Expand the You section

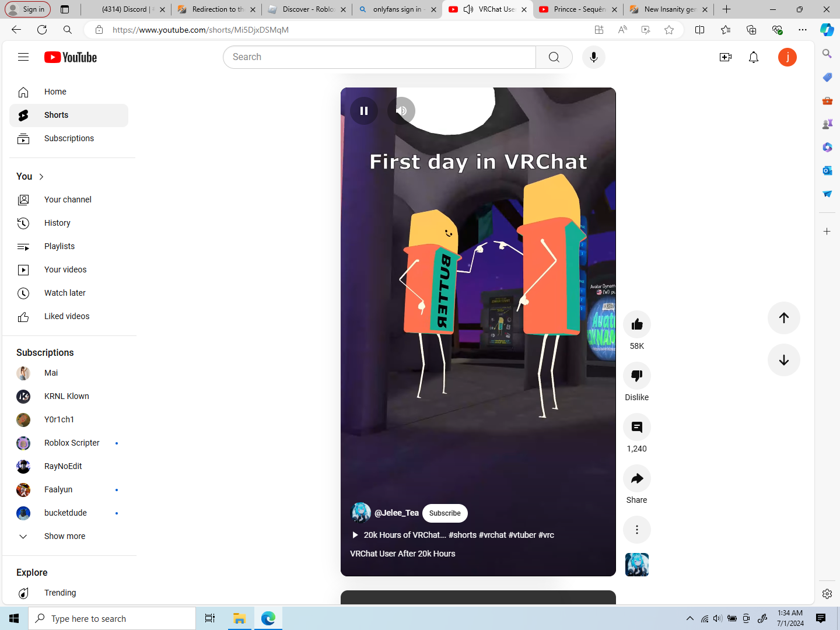[x=30, y=176]
